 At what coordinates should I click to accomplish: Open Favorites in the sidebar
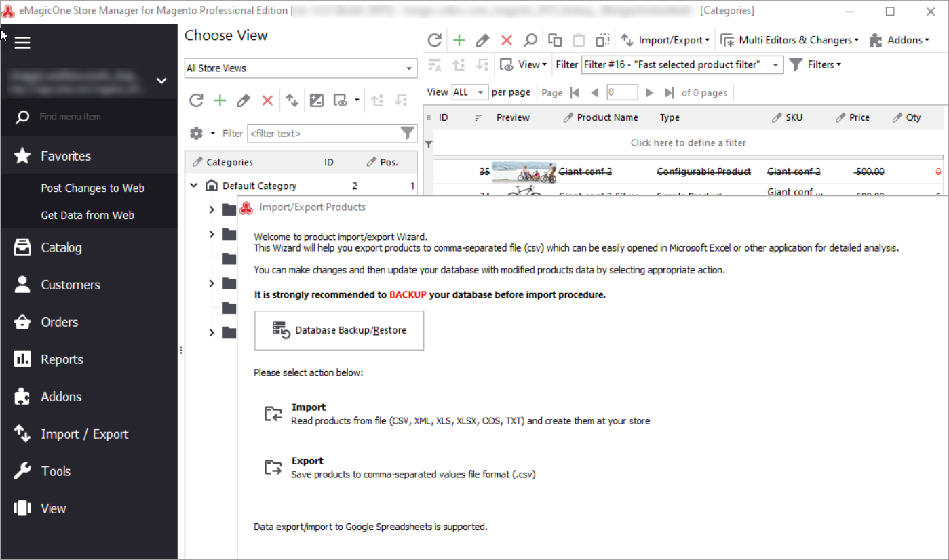coord(89,156)
